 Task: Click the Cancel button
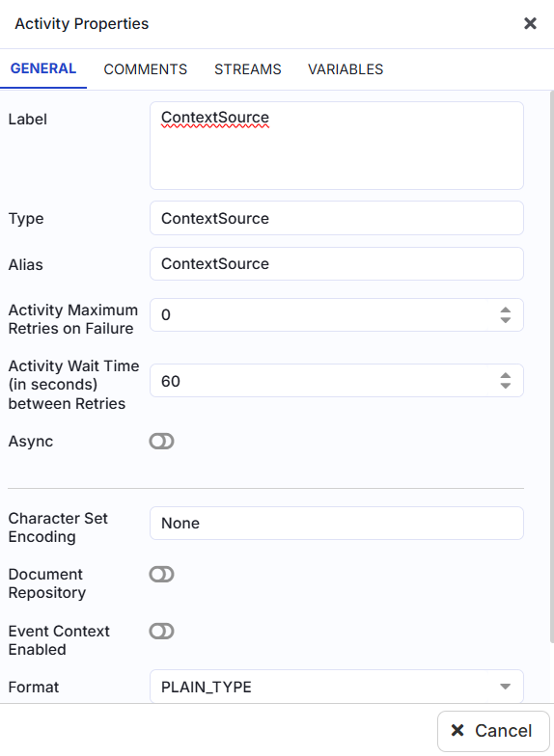coord(493,731)
